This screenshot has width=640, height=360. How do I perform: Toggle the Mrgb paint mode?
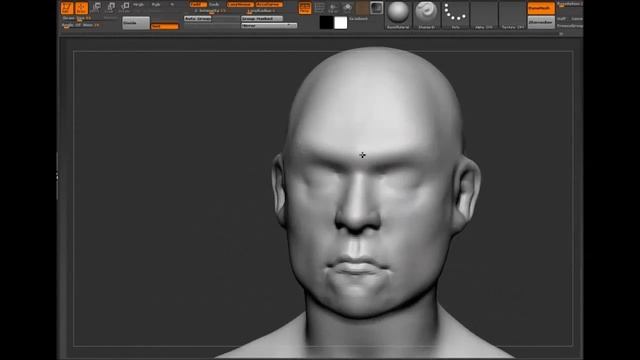(138, 4)
